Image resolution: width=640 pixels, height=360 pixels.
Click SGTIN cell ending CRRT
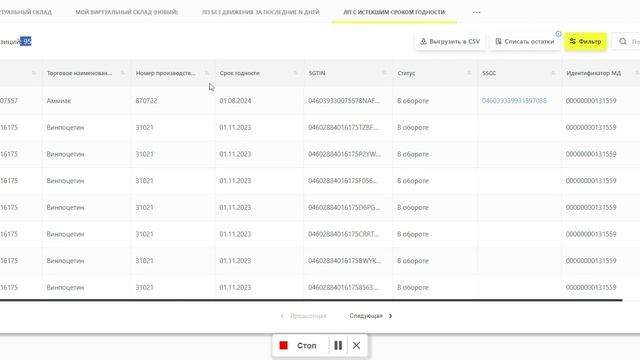[344, 234]
